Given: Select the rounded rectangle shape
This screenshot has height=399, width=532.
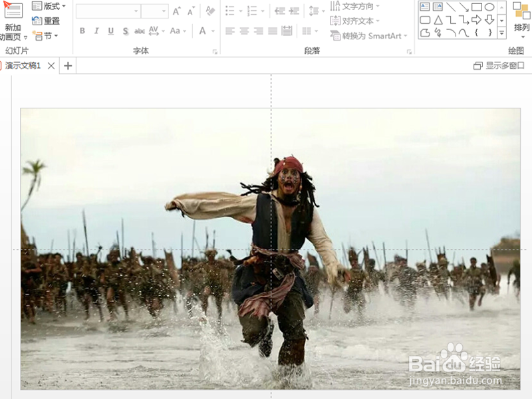Looking at the screenshot, I should click(x=425, y=20).
